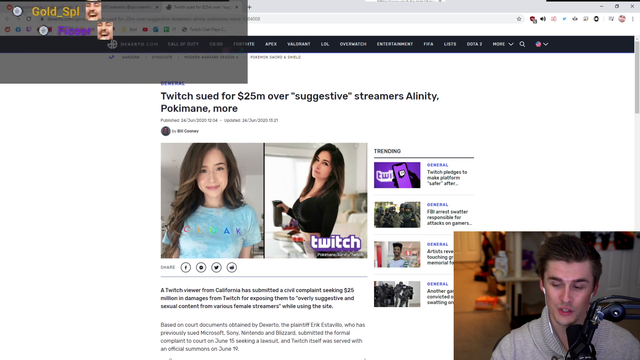Image resolution: width=640 pixels, height=360 pixels.
Task: Open the Chrome profile avatar
Action: [622, 19]
